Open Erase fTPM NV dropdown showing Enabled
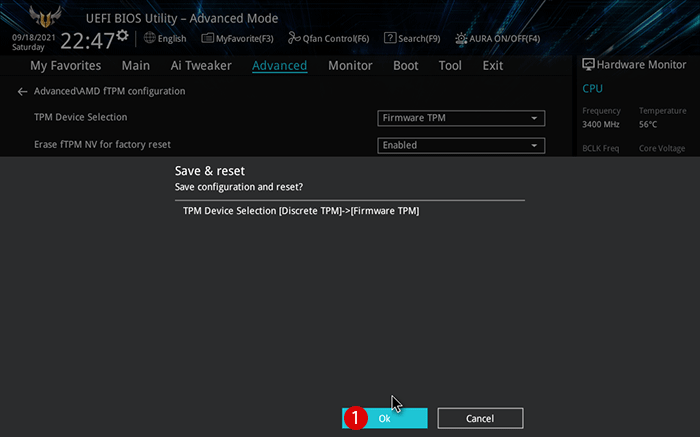 [x=461, y=146]
